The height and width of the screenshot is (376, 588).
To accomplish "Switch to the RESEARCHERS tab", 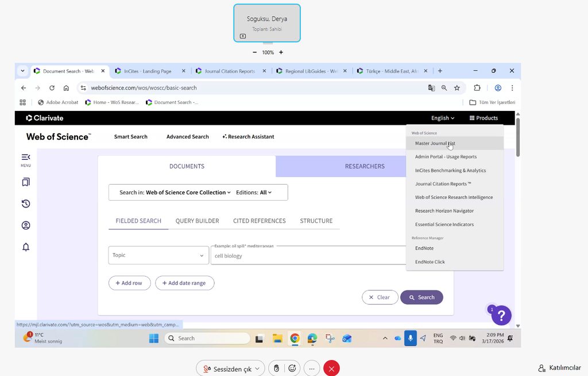I will click(365, 166).
